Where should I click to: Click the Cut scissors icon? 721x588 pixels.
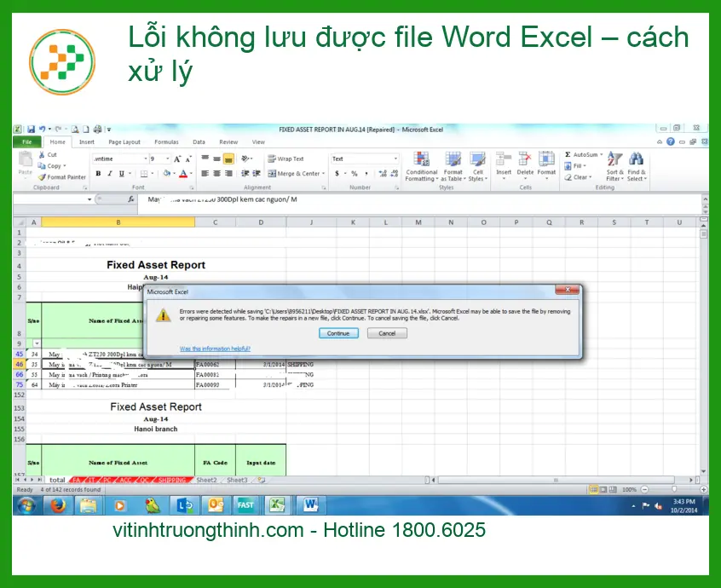(x=42, y=155)
